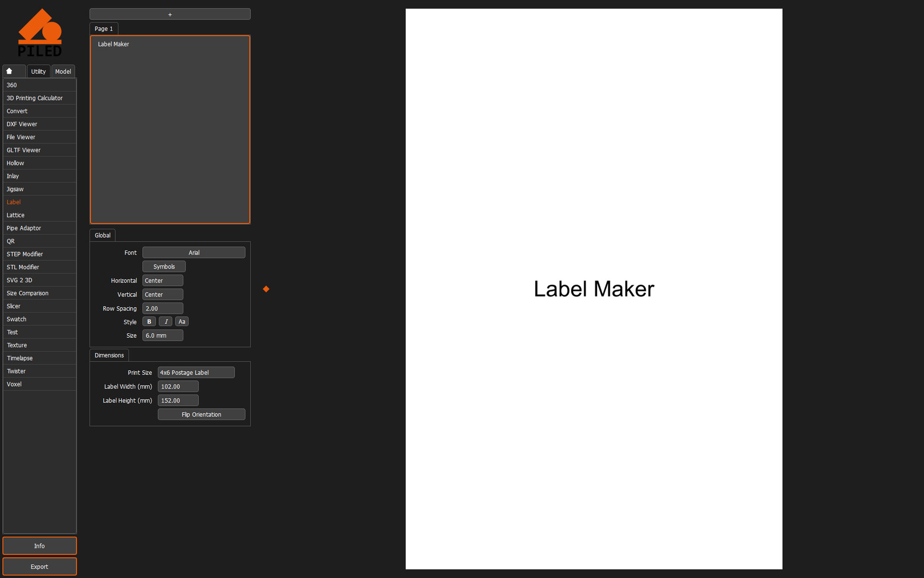
Task: Click the Label Width input field
Action: click(178, 386)
